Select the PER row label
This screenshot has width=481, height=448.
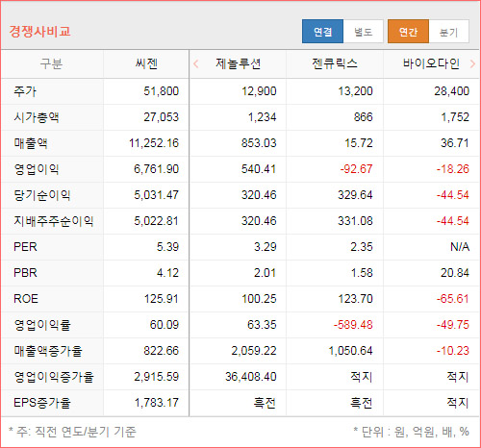pos(25,247)
